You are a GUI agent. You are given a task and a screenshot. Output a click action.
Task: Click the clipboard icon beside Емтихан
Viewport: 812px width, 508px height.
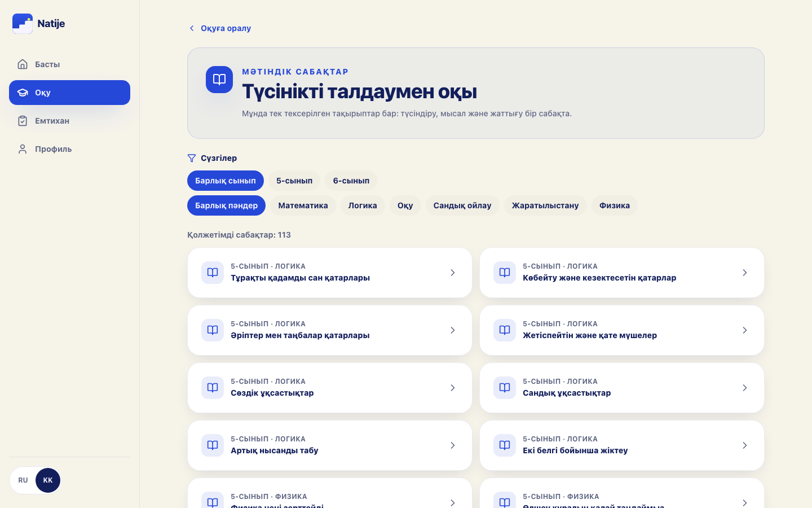click(x=23, y=121)
